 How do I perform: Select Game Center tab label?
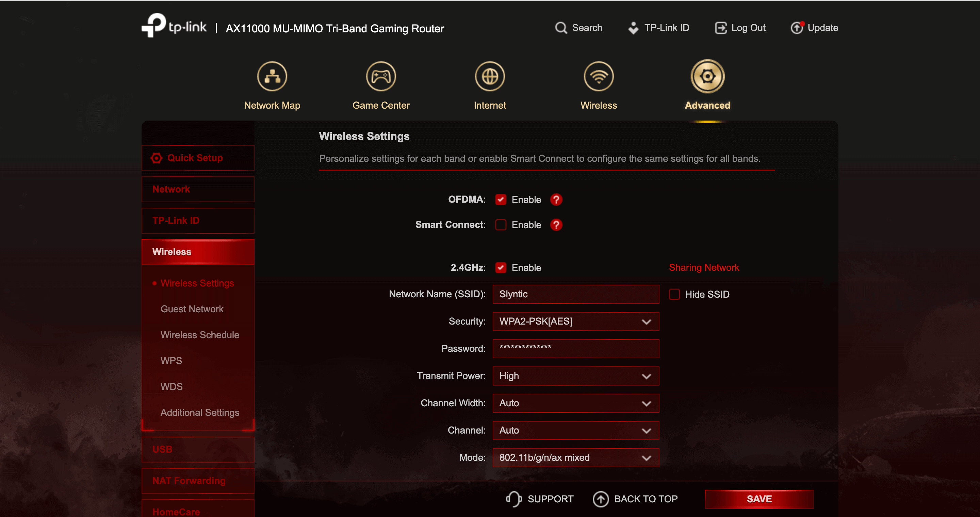[x=381, y=106]
